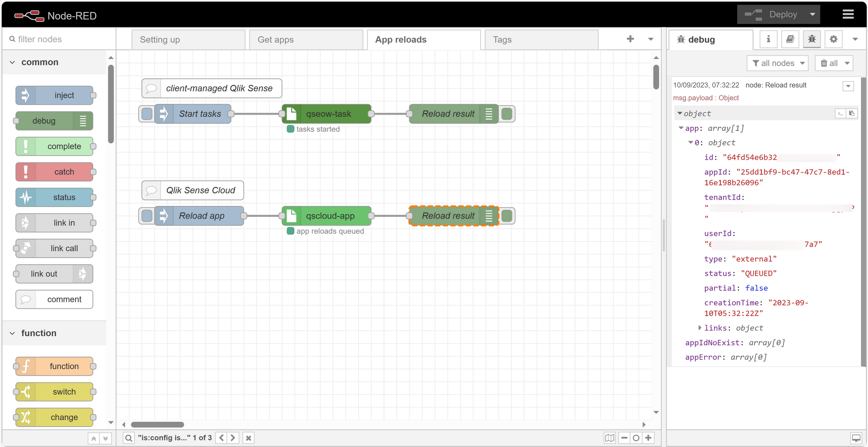The height and width of the screenshot is (447, 868).
Task: Open debug in a separate window
Action: click(856, 438)
